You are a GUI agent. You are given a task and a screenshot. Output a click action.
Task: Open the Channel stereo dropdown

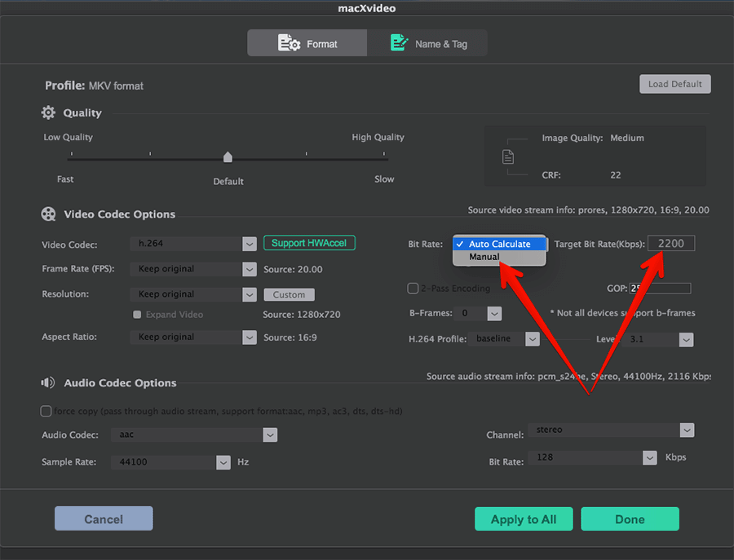[611, 430]
